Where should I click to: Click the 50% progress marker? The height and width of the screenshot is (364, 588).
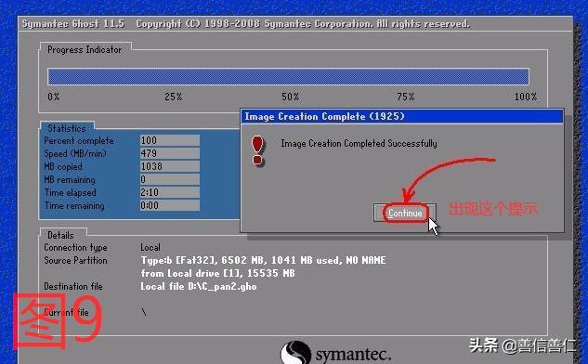290,97
